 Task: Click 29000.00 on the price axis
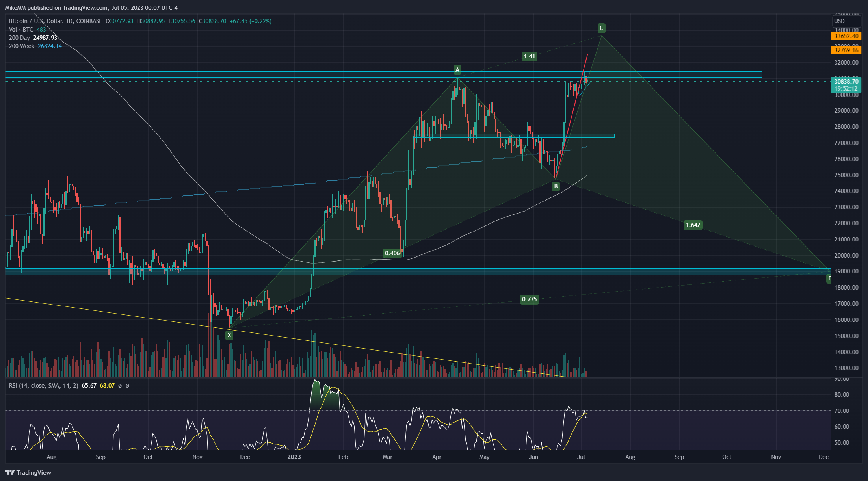pos(846,111)
